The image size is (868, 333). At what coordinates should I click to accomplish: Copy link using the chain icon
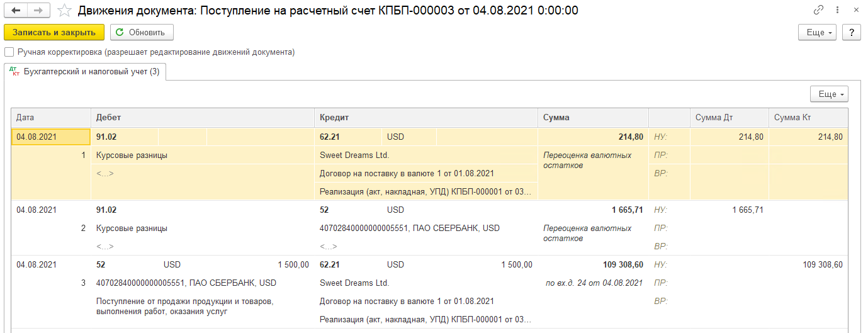[819, 10]
